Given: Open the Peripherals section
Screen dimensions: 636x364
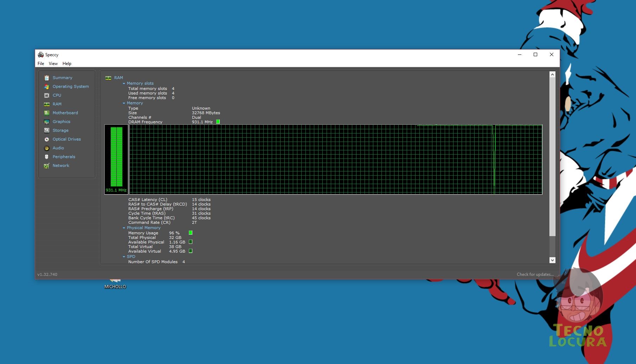Looking at the screenshot, I should [x=64, y=157].
